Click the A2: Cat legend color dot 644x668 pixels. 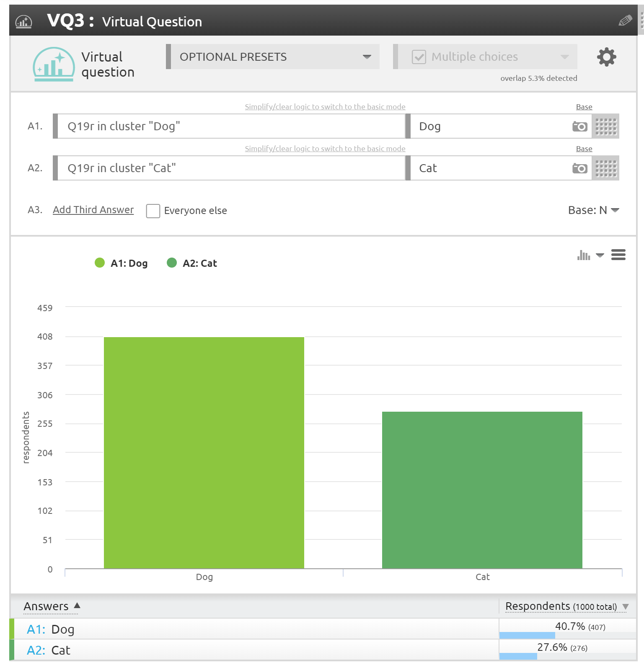[x=172, y=263]
